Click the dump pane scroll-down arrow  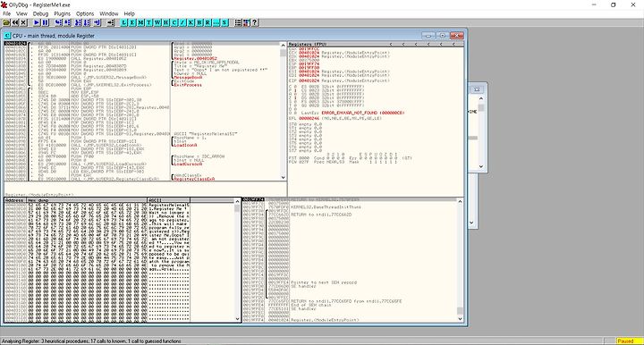point(237,319)
